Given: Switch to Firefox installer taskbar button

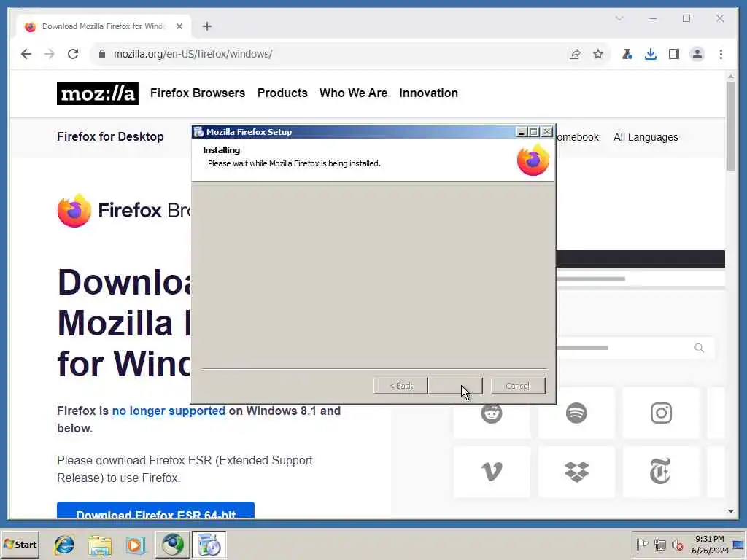Looking at the screenshot, I should tap(209, 545).
